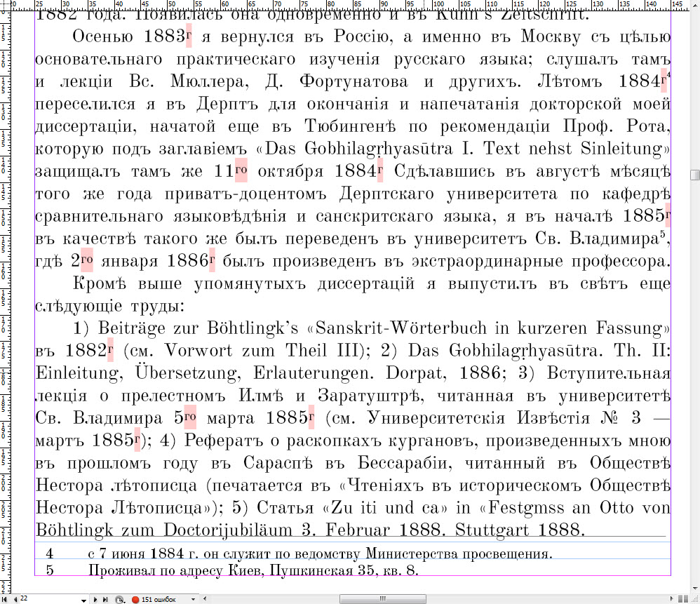Screen dimensions: 700x604
Task: Click the horizontal scrollbar left arrow
Action: point(205,599)
